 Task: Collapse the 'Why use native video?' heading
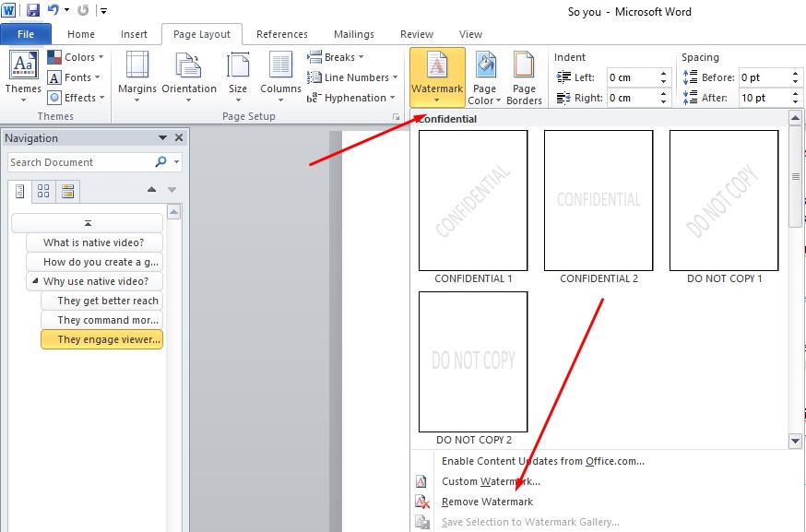point(35,282)
